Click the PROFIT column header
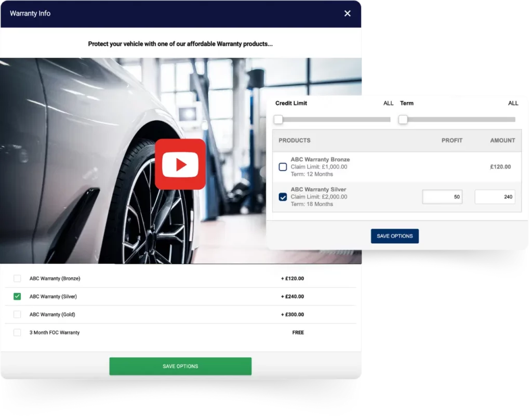This screenshot has width=532, height=416. pyautogui.click(x=452, y=140)
